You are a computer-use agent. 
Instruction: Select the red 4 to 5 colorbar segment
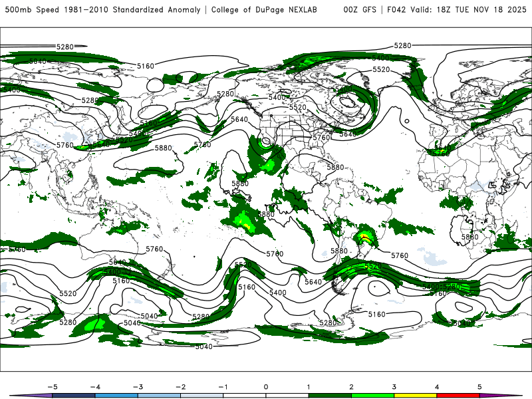458,396
